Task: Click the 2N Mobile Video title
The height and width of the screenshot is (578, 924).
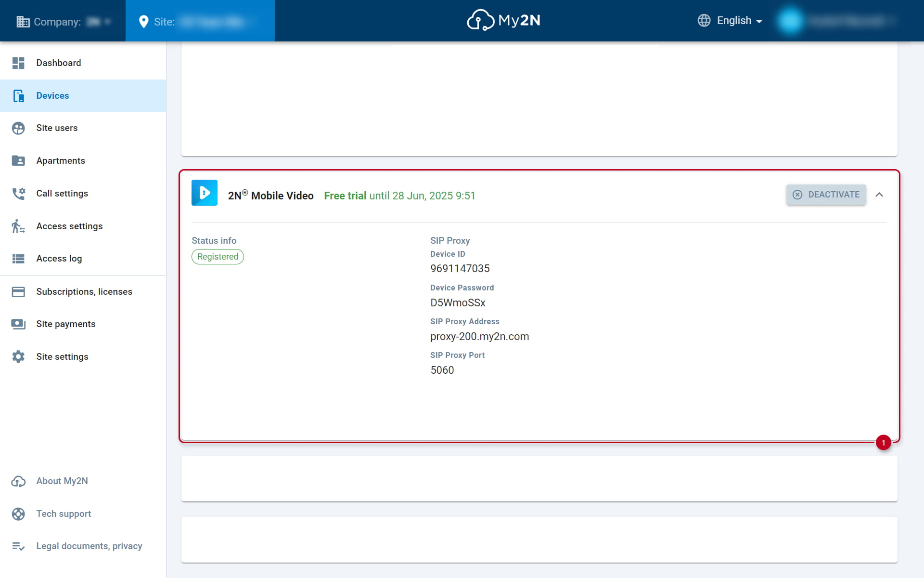Action: [x=270, y=195]
